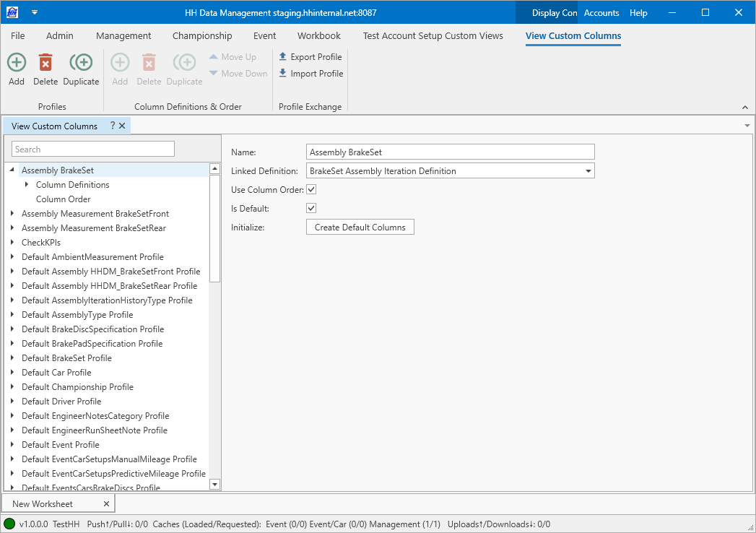Collapse the Assembly BrakeSet tree node

point(12,170)
